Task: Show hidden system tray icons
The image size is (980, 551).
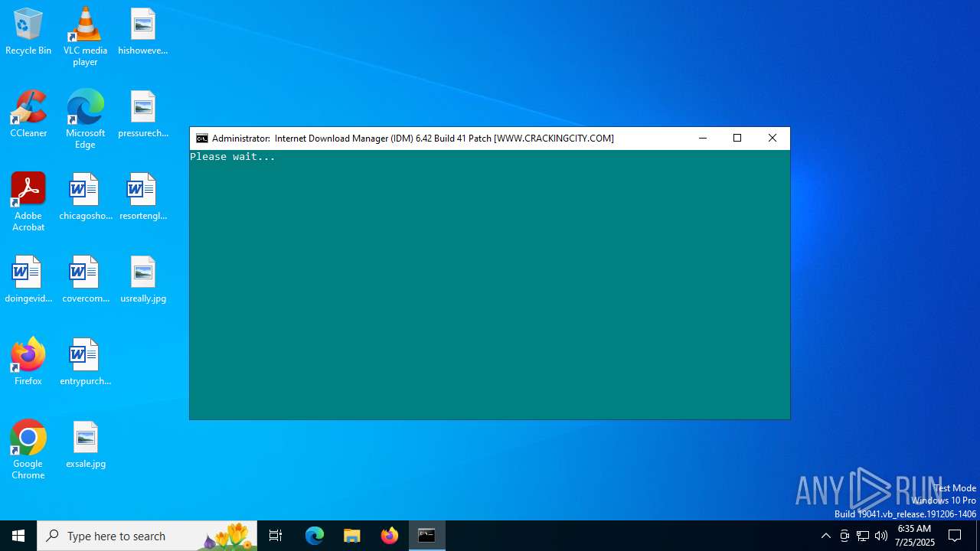Action: coord(826,536)
